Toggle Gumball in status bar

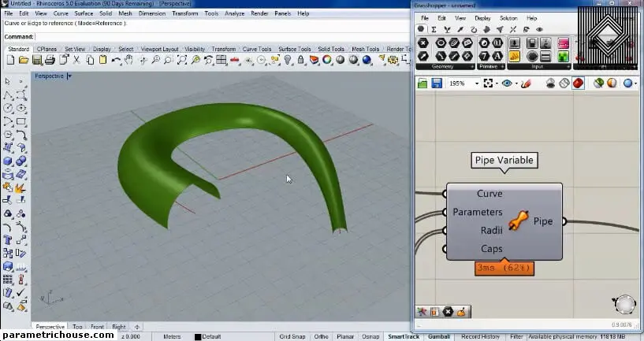[438, 336]
